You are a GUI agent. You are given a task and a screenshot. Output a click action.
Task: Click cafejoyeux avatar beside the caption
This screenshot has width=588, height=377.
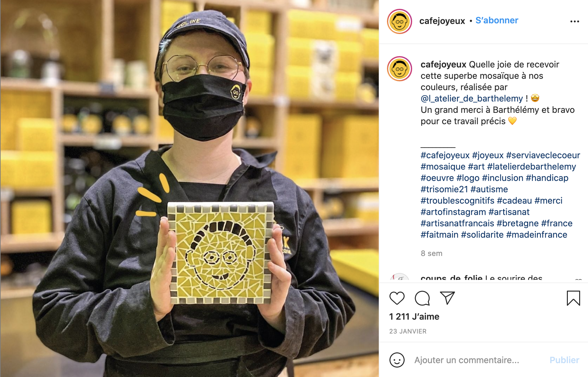tap(399, 69)
